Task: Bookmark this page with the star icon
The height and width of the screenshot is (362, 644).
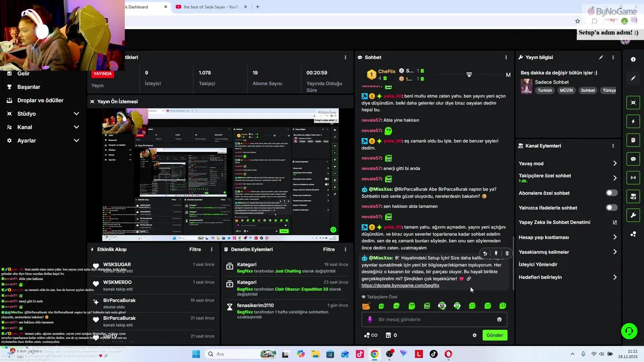Action: [578, 21]
